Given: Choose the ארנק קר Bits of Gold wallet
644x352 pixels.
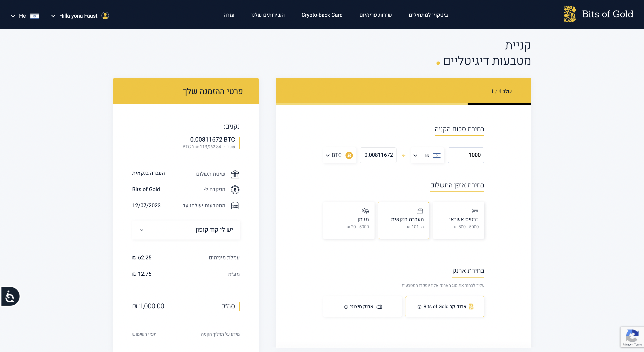Looking at the screenshot, I should coord(445,307).
